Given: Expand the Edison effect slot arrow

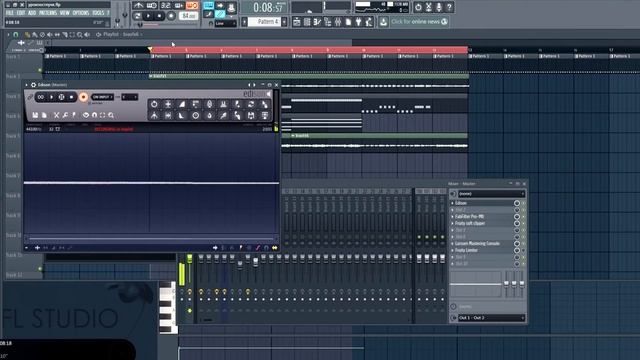Looking at the screenshot, I should pos(452,203).
